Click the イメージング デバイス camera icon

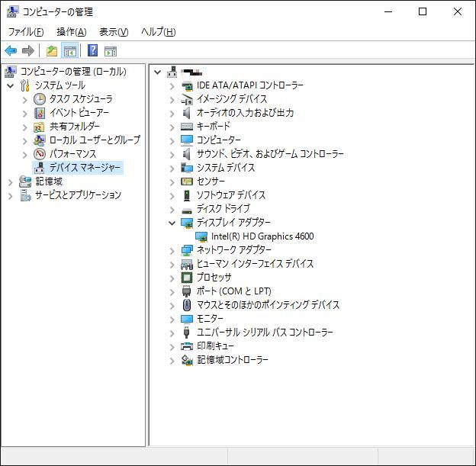(187, 99)
